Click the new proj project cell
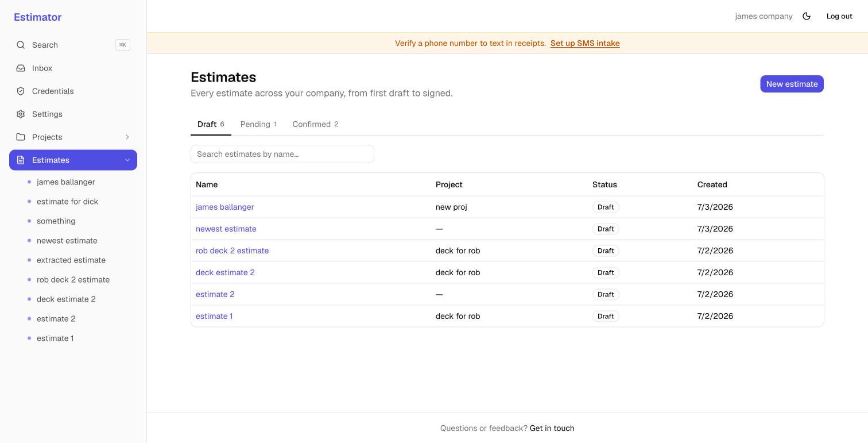 coord(451,207)
